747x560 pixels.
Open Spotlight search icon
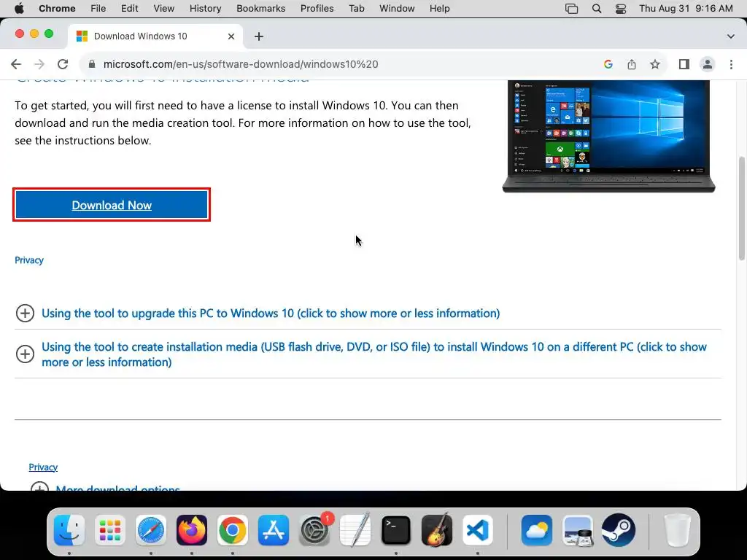click(x=597, y=9)
